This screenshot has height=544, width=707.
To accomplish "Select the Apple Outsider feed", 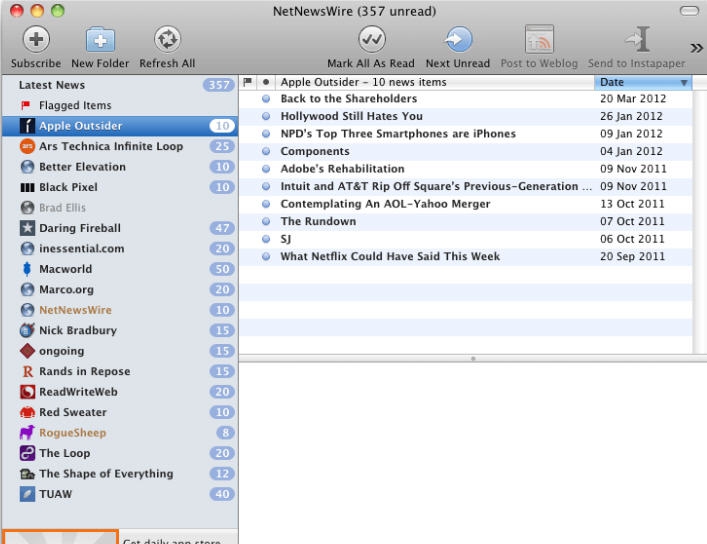I will [x=120, y=126].
